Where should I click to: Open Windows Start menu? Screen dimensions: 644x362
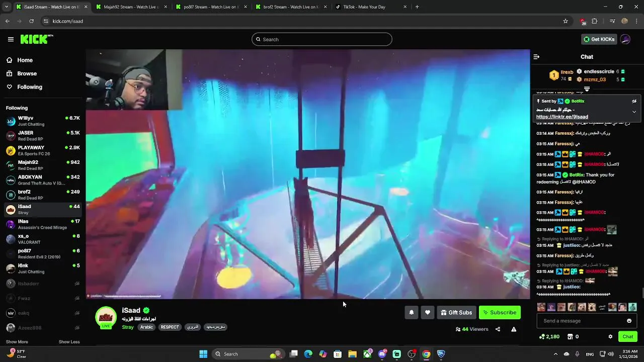pyautogui.click(x=203, y=354)
